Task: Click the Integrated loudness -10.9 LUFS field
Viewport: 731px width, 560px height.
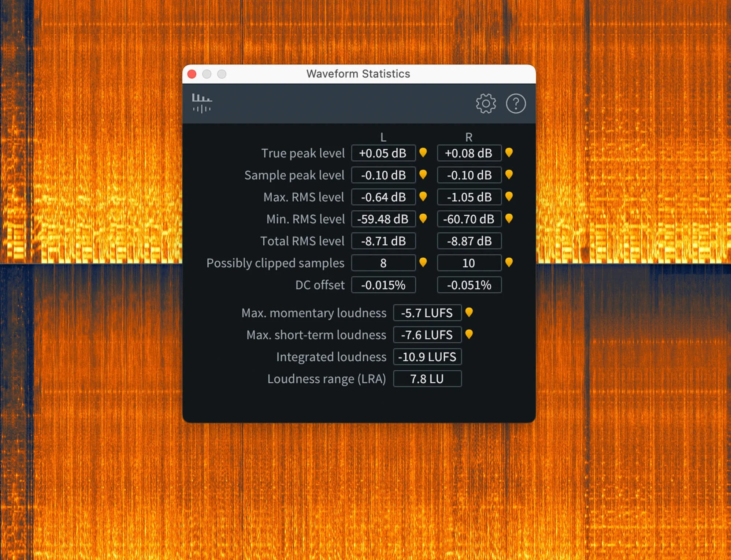Action: pos(427,357)
